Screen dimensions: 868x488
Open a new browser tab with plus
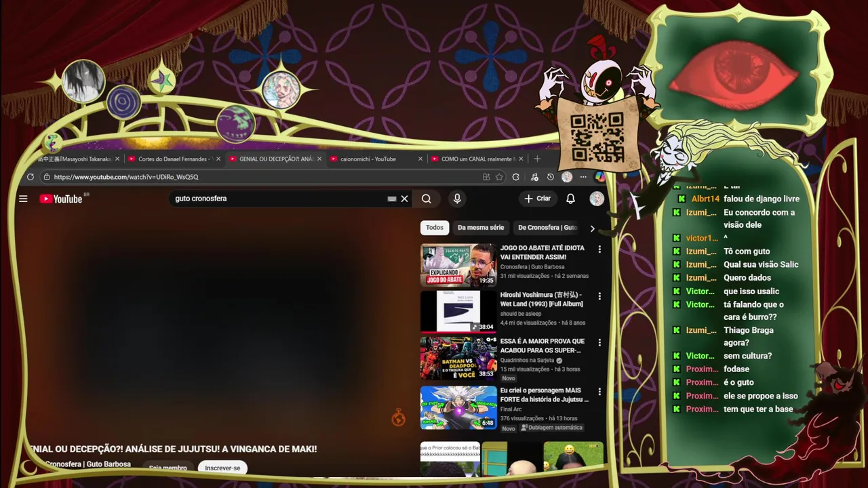[x=537, y=159]
